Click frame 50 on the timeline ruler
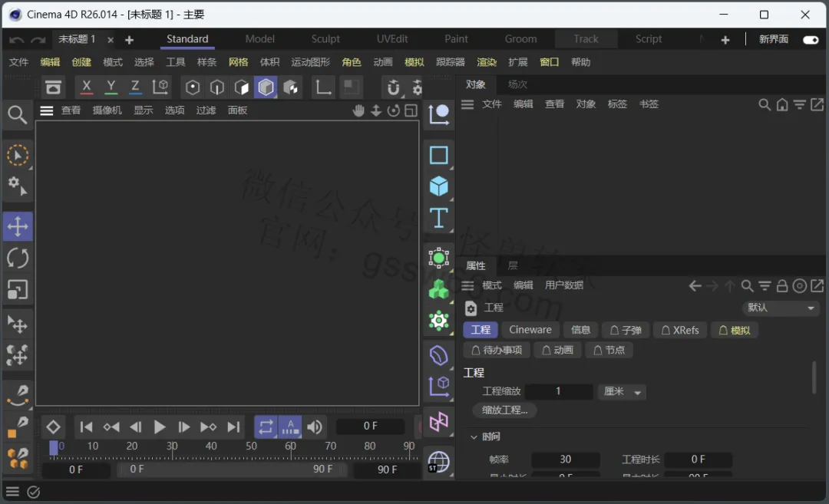 [251, 446]
